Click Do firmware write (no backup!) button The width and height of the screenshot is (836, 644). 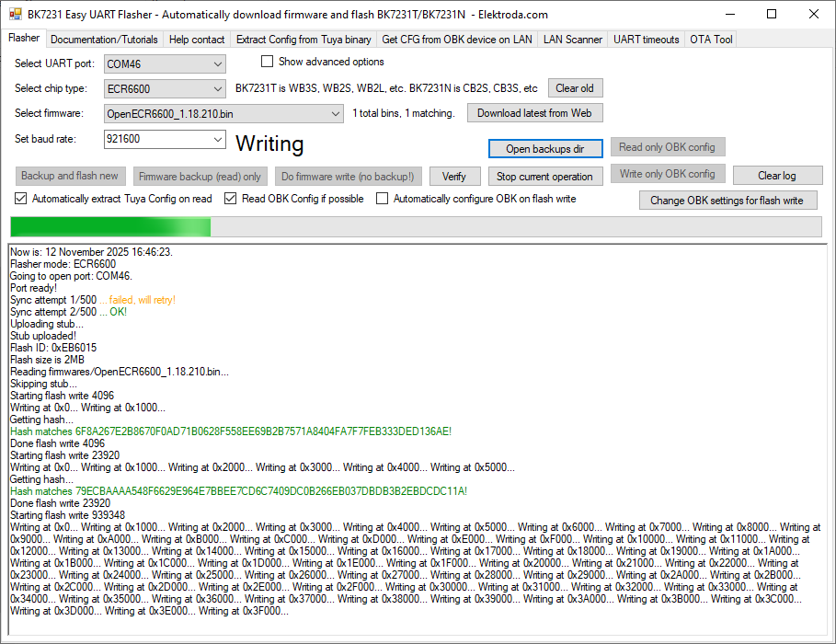coord(349,177)
